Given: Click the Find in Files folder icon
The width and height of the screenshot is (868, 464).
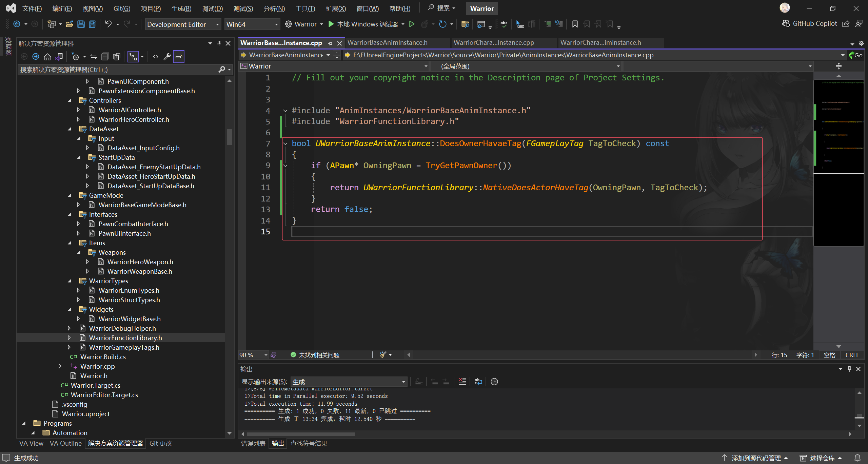Looking at the screenshot, I should 465,24.
